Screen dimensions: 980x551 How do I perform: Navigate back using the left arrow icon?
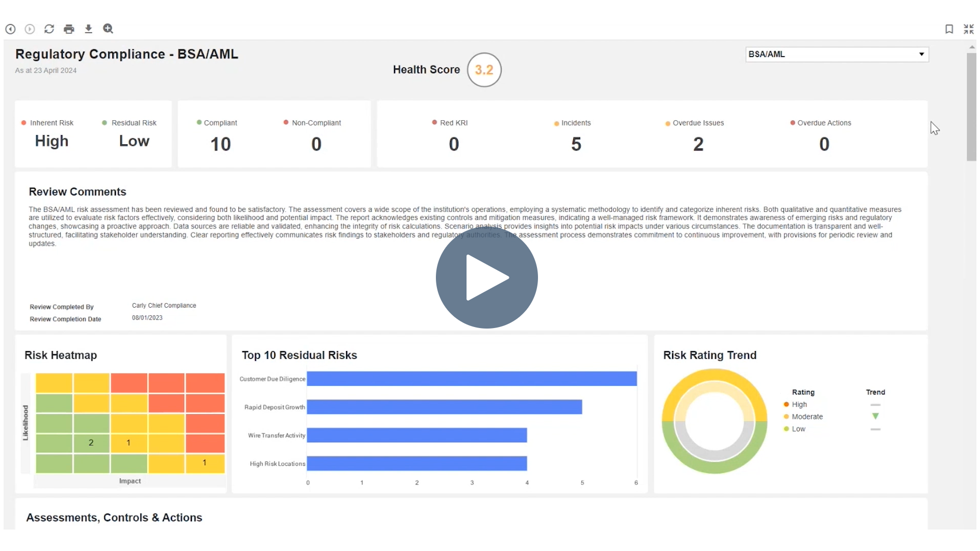point(10,29)
